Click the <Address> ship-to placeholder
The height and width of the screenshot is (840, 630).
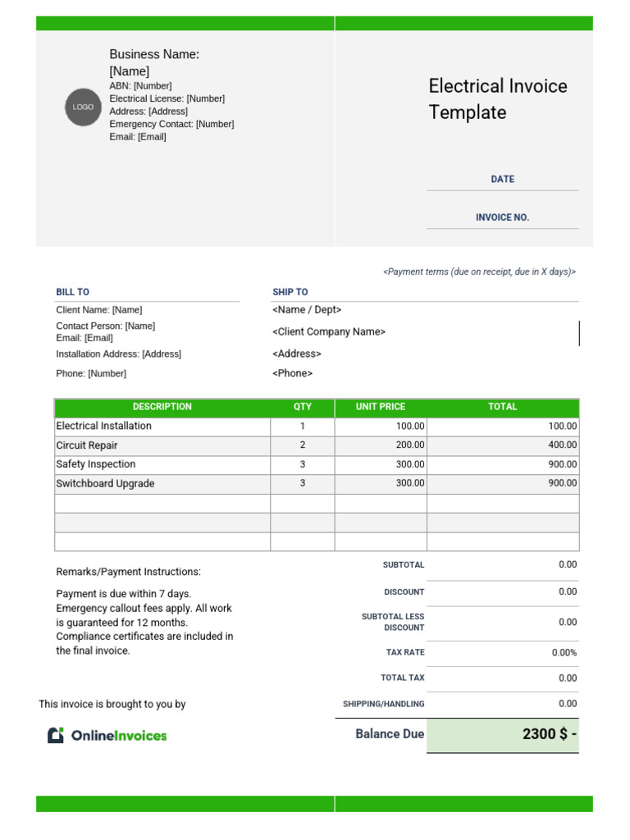click(296, 354)
